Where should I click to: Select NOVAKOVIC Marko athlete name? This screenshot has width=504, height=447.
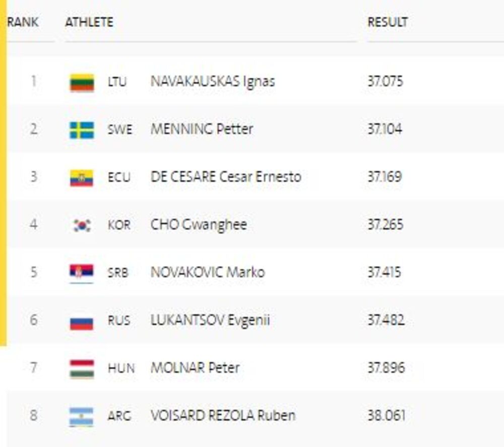pos(208,273)
